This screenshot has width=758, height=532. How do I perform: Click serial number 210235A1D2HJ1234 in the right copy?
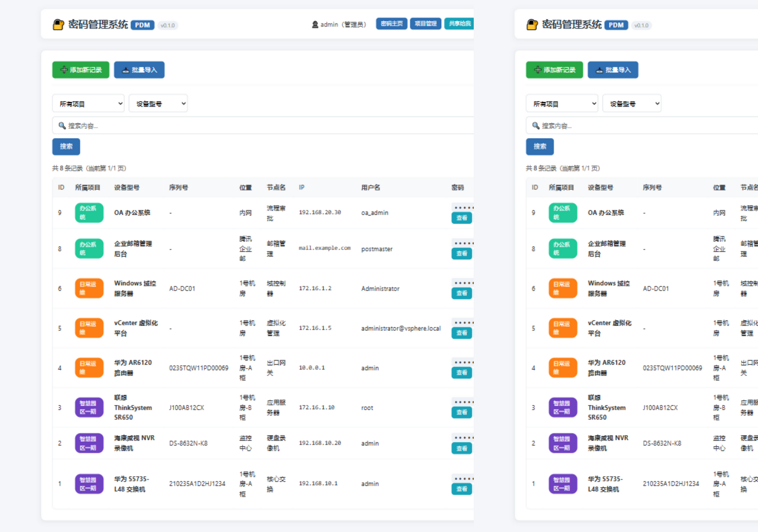(671, 484)
